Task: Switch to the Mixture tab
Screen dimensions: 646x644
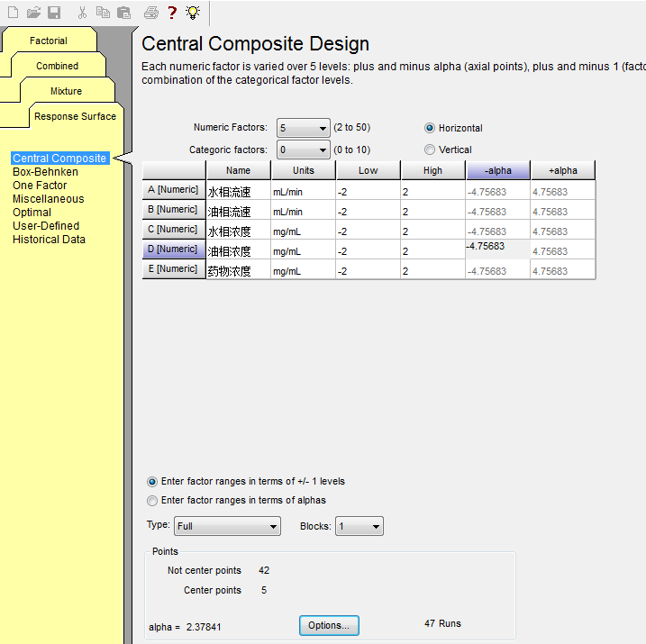Action: [x=66, y=91]
